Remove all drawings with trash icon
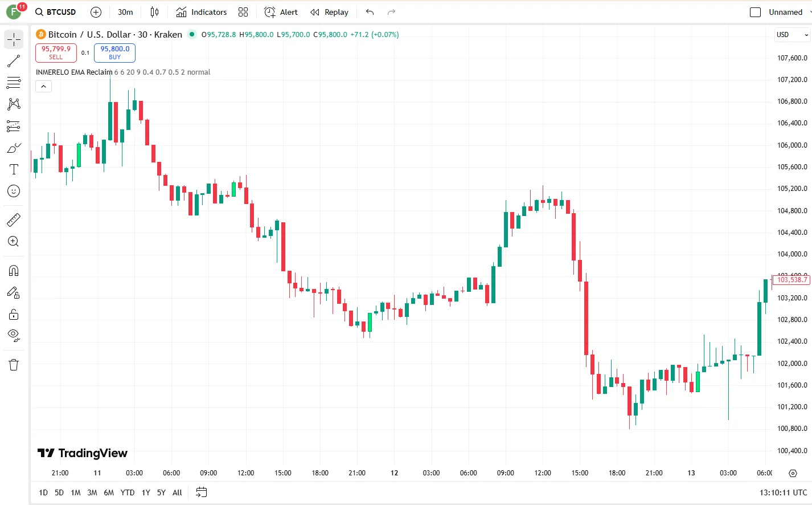The image size is (812, 505). tap(13, 364)
